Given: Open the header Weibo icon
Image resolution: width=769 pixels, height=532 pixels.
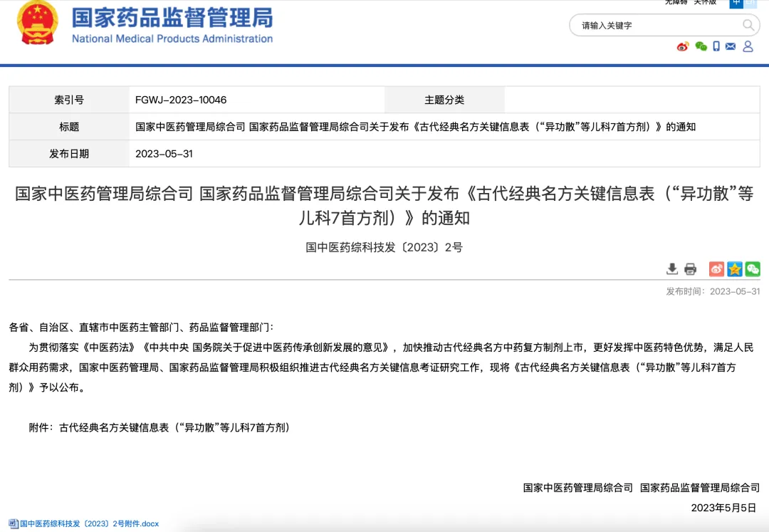Looking at the screenshot, I should pos(683,46).
